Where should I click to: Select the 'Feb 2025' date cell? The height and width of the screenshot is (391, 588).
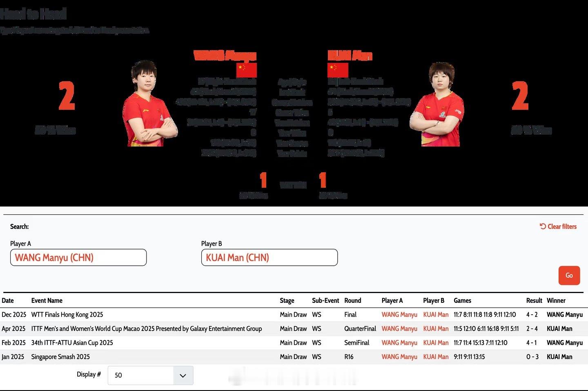[13, 343]
